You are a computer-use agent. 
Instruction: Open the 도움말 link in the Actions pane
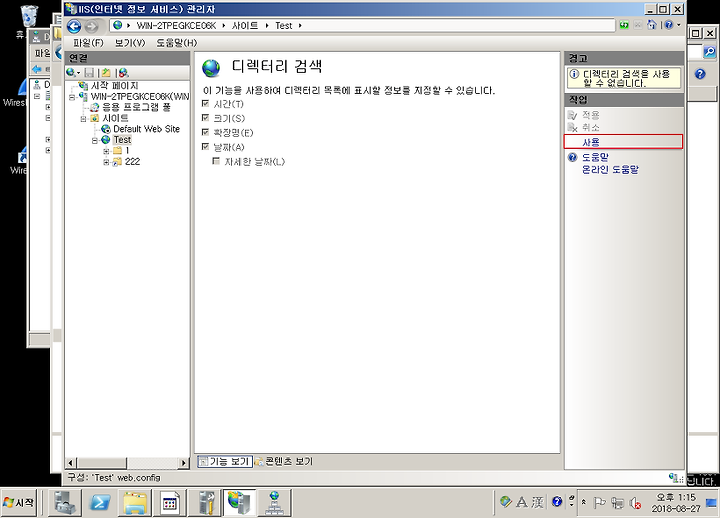click(x=595, y=157)
